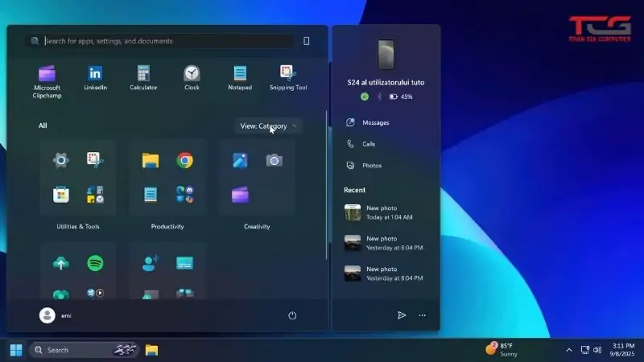Open more options ellipsis in phone panel

[x=422, y=315]
